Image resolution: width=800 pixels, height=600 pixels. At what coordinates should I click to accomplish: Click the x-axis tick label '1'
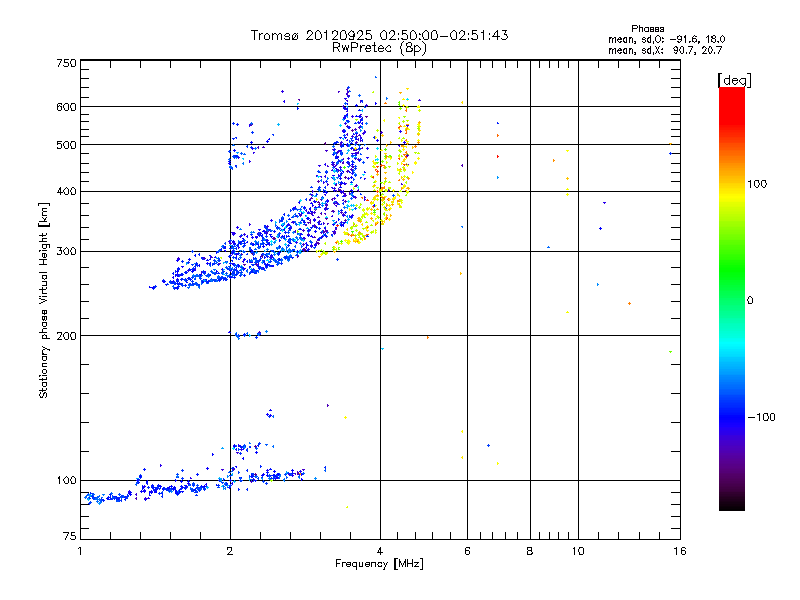click(80, 551)
